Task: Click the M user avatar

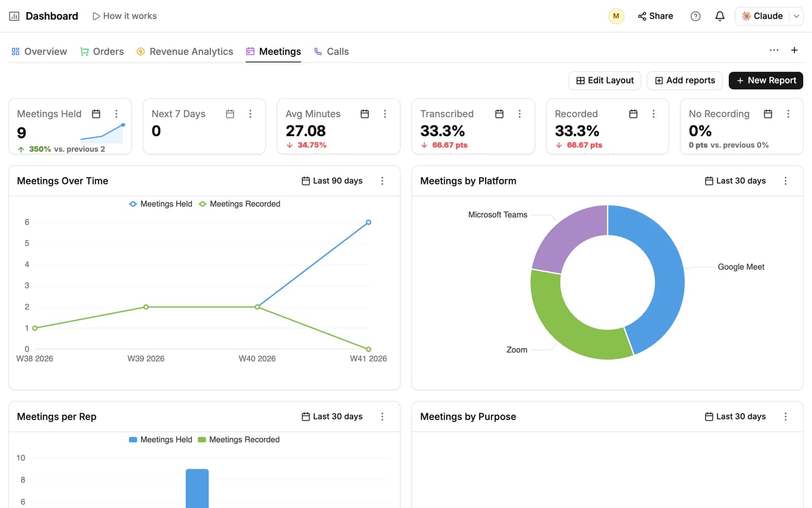Action: click(616, 16)
